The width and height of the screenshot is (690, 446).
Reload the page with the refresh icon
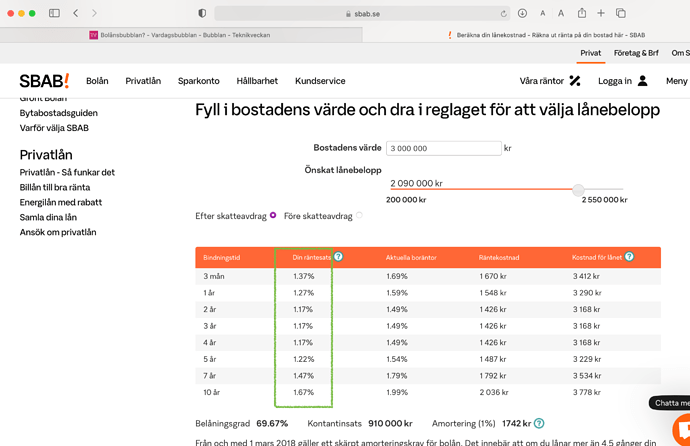point(503,14)
